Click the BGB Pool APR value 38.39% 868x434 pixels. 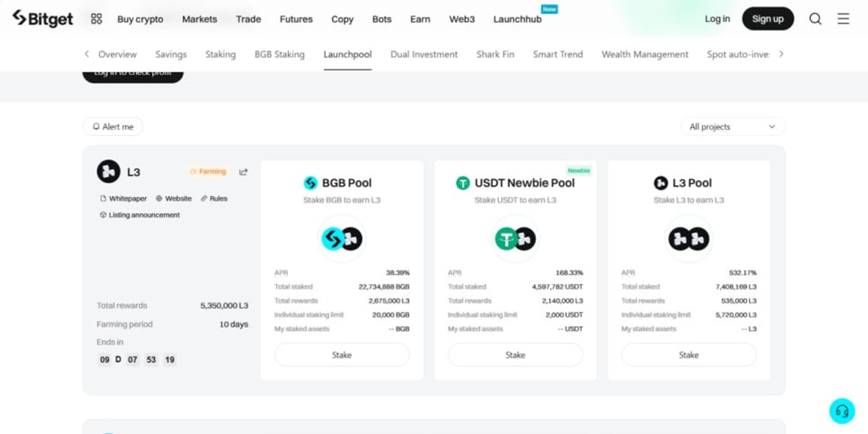tap(397, 273)
